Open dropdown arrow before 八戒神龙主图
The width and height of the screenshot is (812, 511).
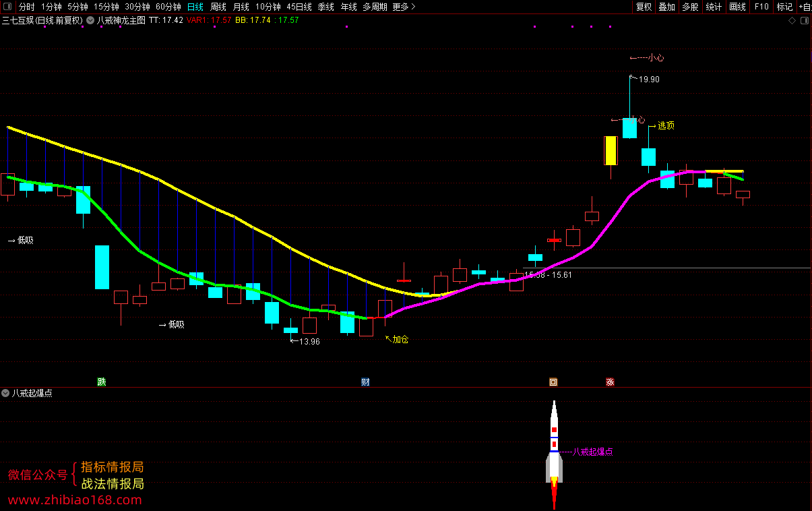click(91, 20)
